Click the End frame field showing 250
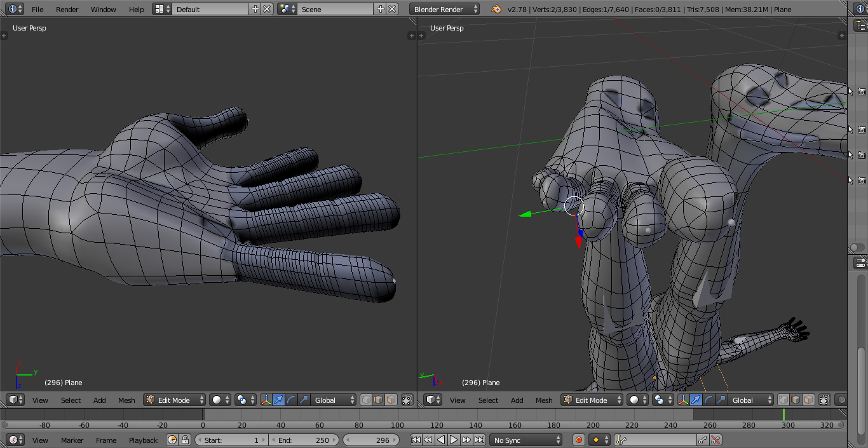Screen dimensions: 868x448 [x=305, y=440]
